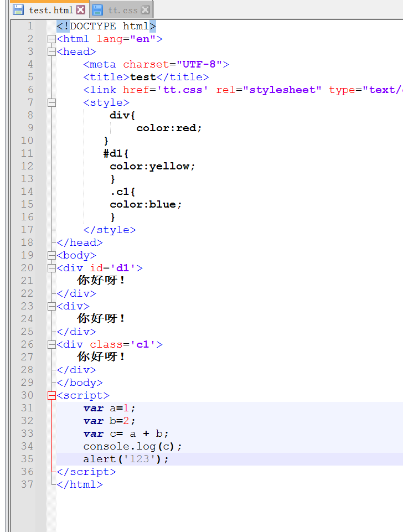Click the color:red; declaration
Viewport: 403px width, 532px height.
[169, 128]
